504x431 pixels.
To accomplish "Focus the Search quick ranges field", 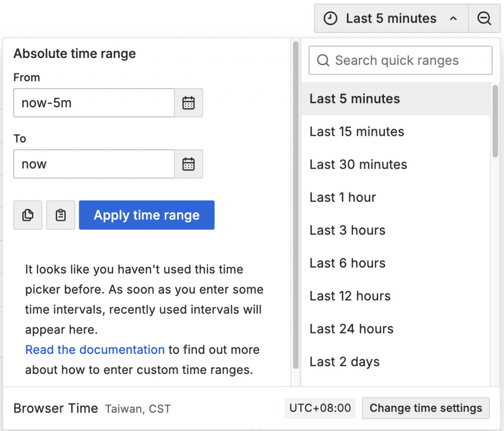I will [400, 61].
